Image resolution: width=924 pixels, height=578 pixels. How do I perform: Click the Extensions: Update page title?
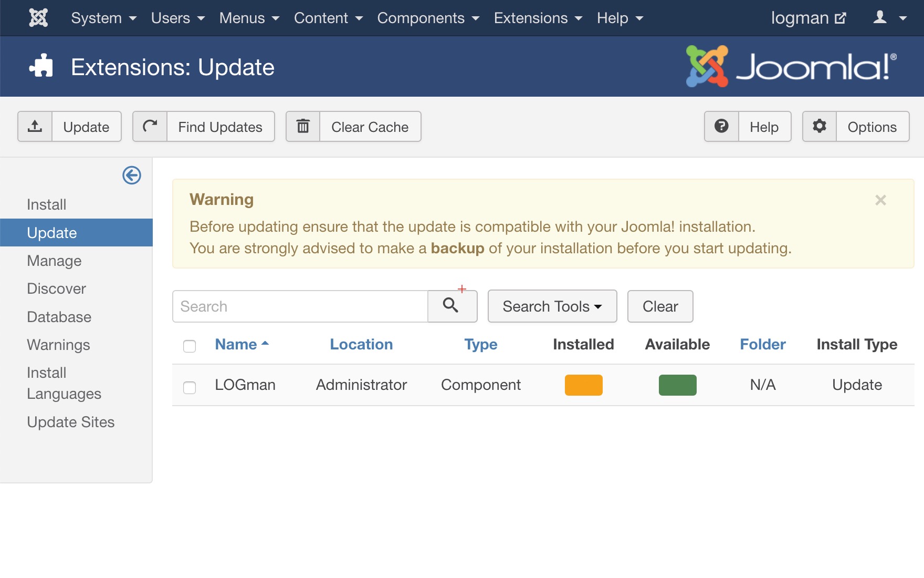(x=172, y=67)
